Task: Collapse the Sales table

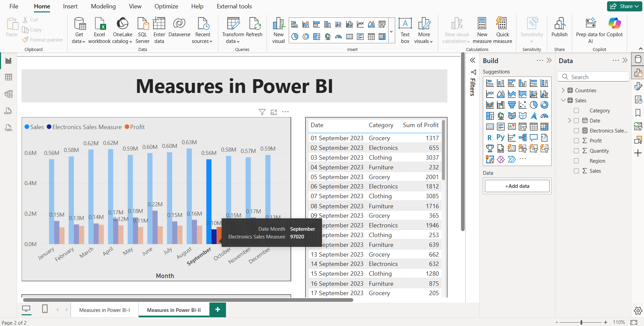Action: click(x=563, y=100)
